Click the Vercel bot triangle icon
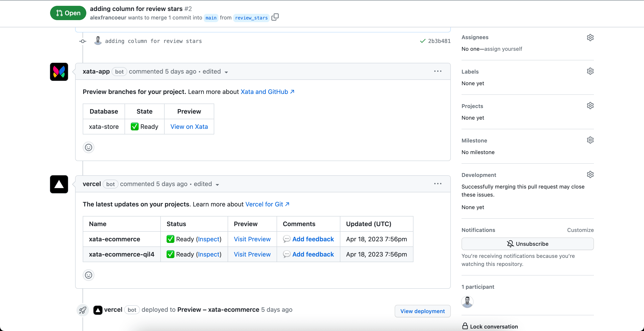 pos(59,184)
